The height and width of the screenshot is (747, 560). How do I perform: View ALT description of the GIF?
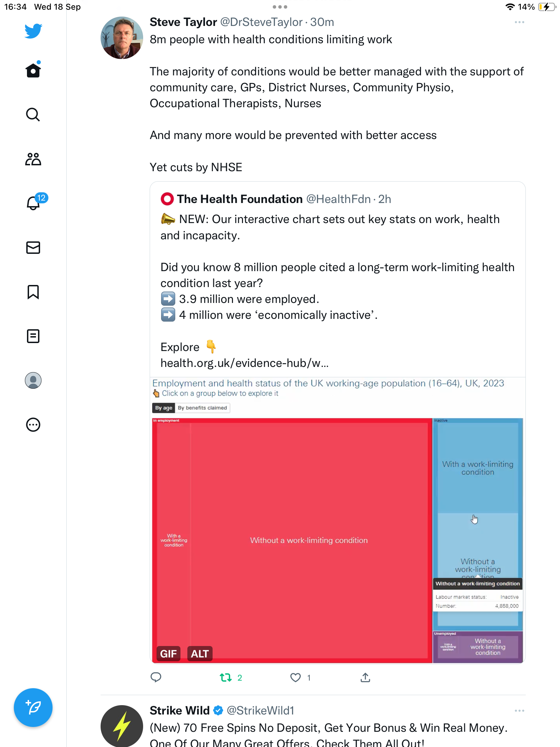pyautogui.click(x=200, y=654)
